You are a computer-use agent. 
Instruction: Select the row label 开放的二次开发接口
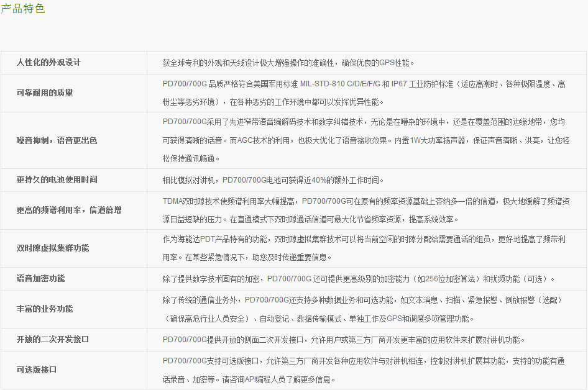tap(53, 340)
